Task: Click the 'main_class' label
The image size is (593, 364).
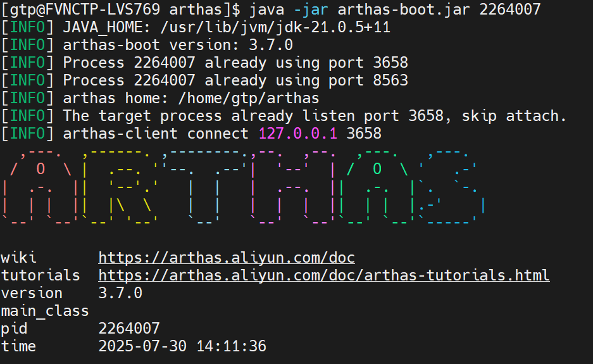Action: tap(45, 311)
